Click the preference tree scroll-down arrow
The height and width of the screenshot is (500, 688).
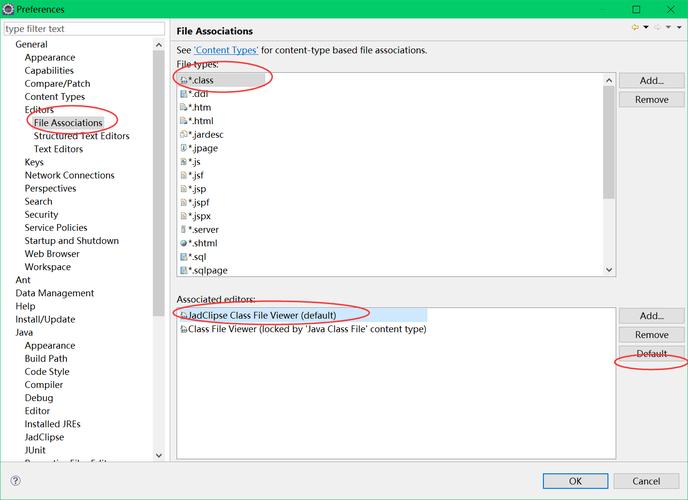(x=159, y=455)
